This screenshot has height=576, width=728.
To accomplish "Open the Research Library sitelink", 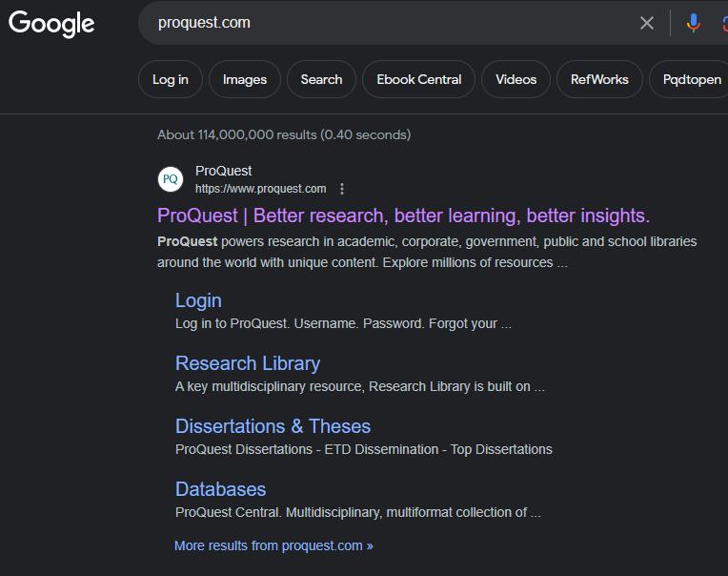I will [248, 363].
